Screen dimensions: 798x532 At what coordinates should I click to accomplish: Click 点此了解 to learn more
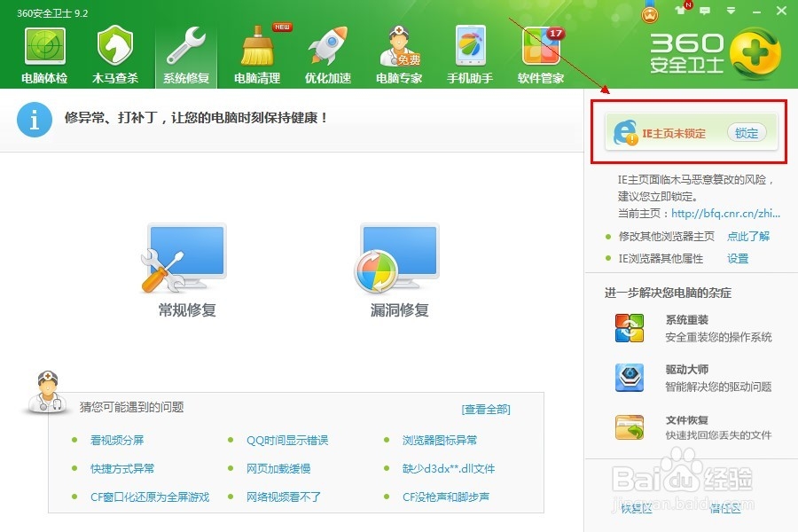750,237
